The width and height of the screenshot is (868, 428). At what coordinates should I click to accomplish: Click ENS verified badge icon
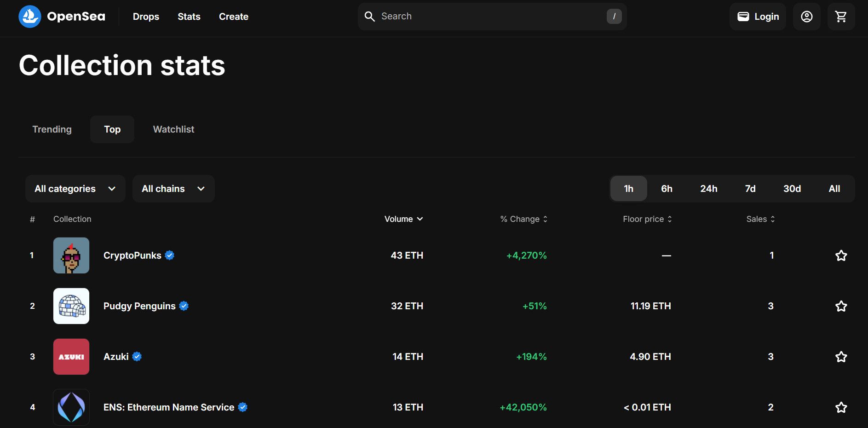pyautogui.click(x=243, y=407)
